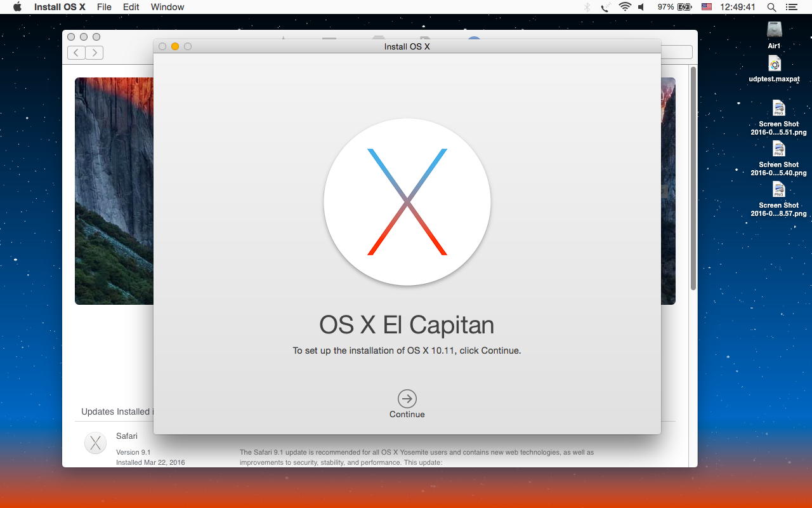812x508 pixels.
Task: Select the Screen Shot file ending 5.51.png
Action: click(778, 109)
